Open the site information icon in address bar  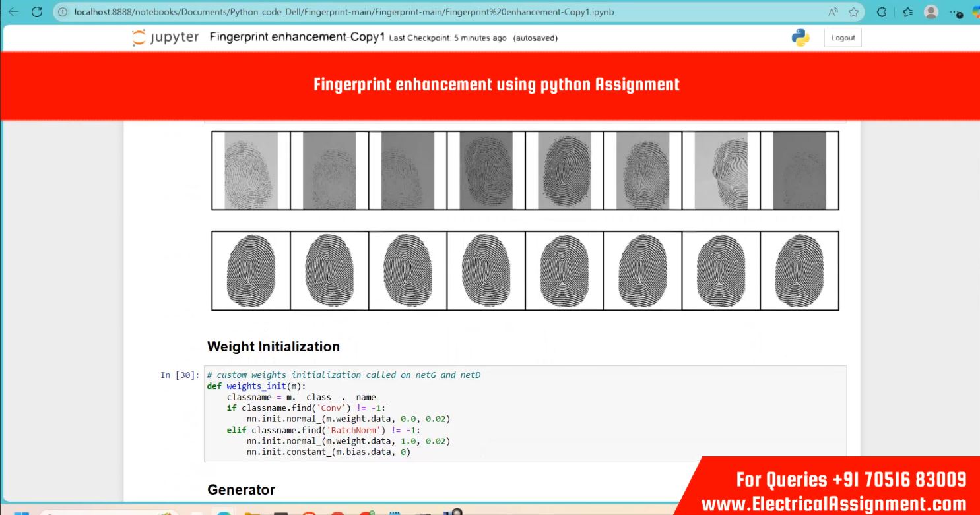pos(63,12)
